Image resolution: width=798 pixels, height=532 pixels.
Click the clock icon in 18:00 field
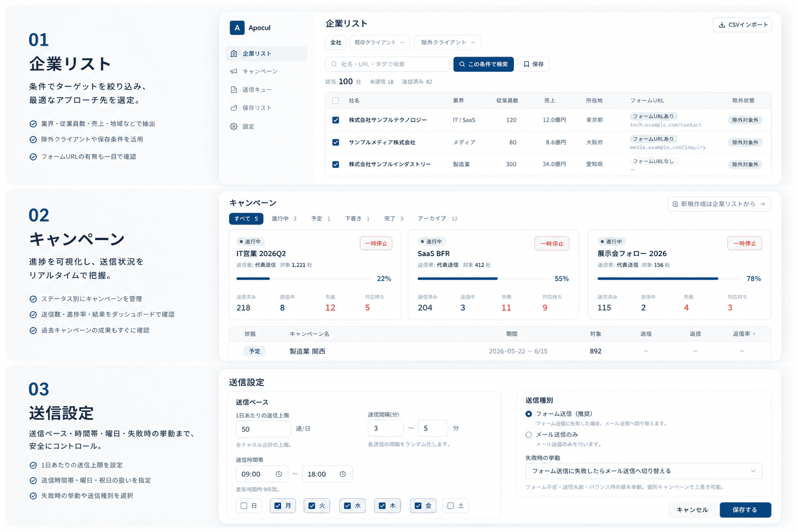[343, 474]
